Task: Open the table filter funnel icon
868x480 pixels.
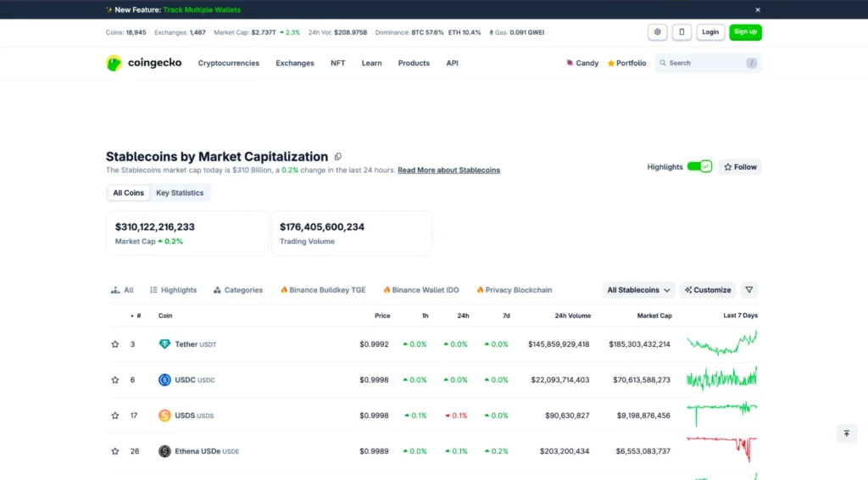Action: [749, 290]
